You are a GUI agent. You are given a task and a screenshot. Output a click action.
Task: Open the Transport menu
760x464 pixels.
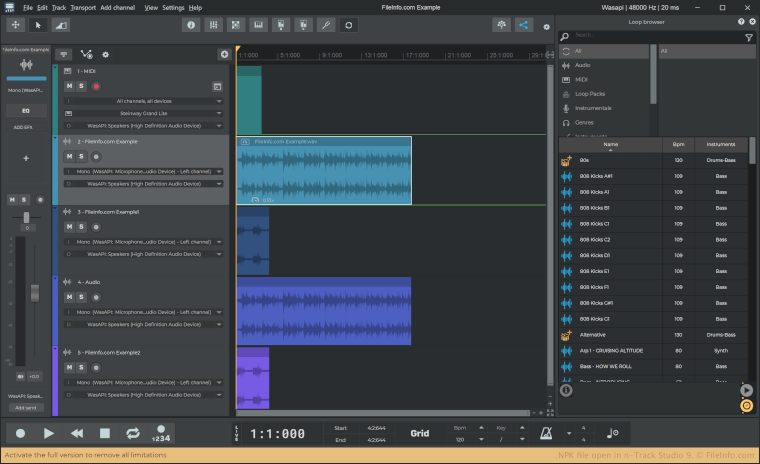(x=83, y=7)
